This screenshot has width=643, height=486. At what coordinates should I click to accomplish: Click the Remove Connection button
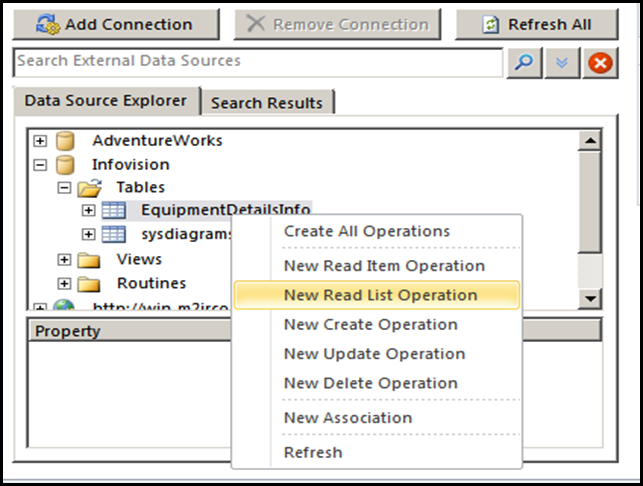(337, 25)
